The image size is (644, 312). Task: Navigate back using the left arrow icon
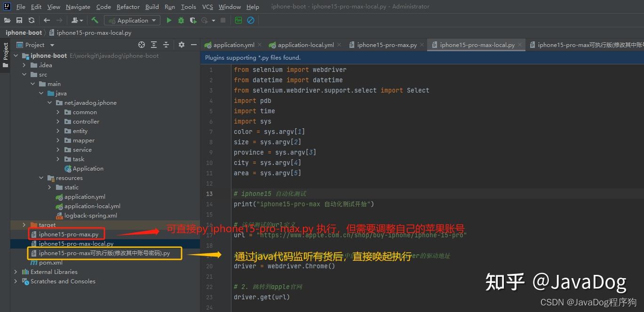tap(46, 20)
